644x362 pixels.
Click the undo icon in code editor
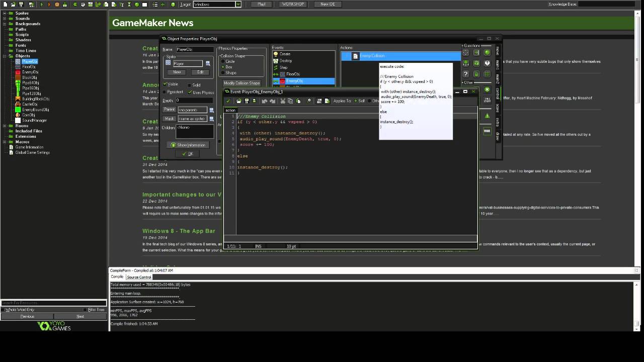tap(265, 101)
